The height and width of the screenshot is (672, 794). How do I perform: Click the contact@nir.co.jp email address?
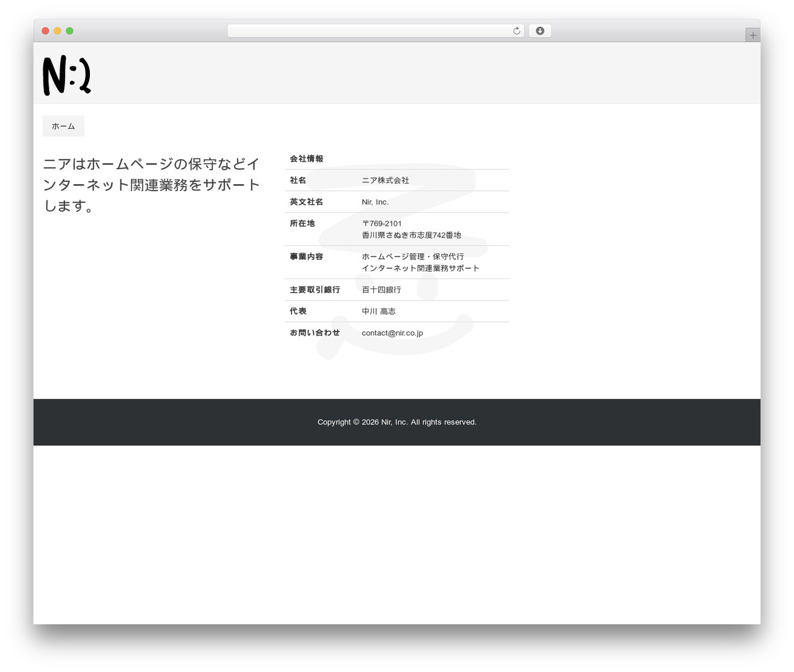(x=392, y=333)
